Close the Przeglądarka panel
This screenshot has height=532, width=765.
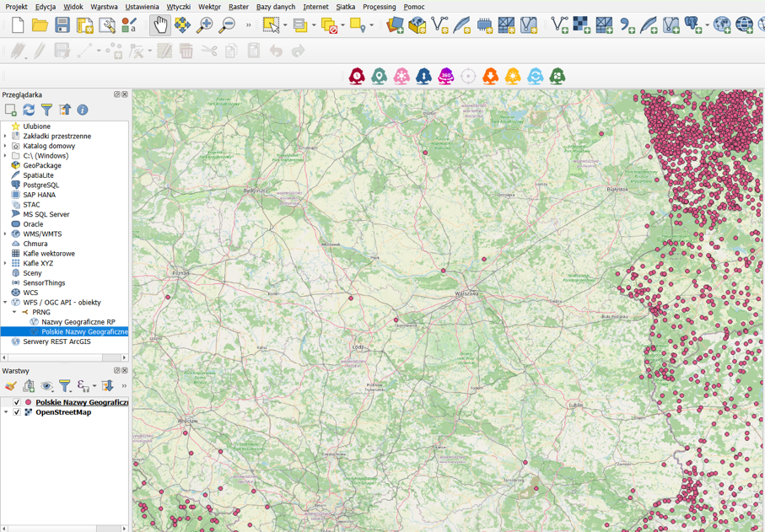point(125,94)
